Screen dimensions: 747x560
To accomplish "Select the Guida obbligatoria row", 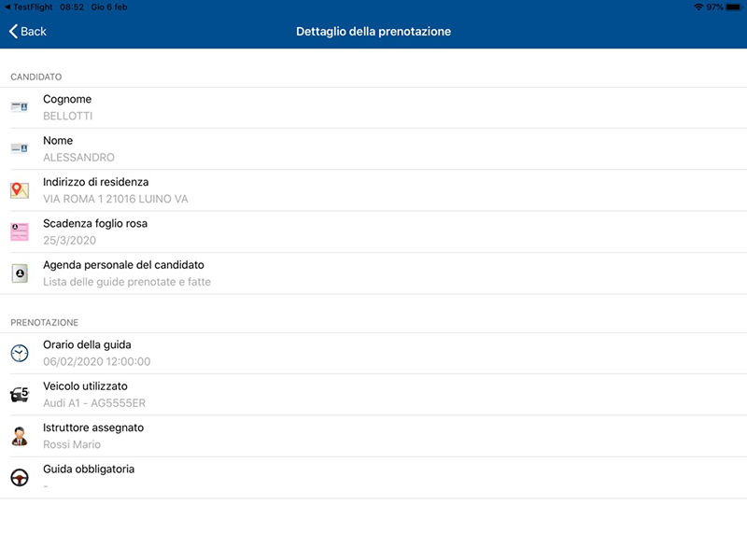I will coord(373,477).
